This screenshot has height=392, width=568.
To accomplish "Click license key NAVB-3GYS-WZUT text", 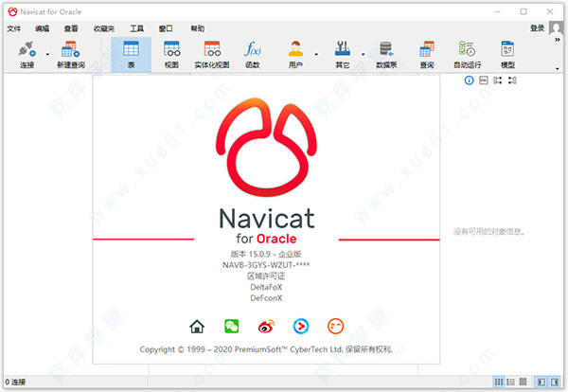I will (x=266, y=265).
